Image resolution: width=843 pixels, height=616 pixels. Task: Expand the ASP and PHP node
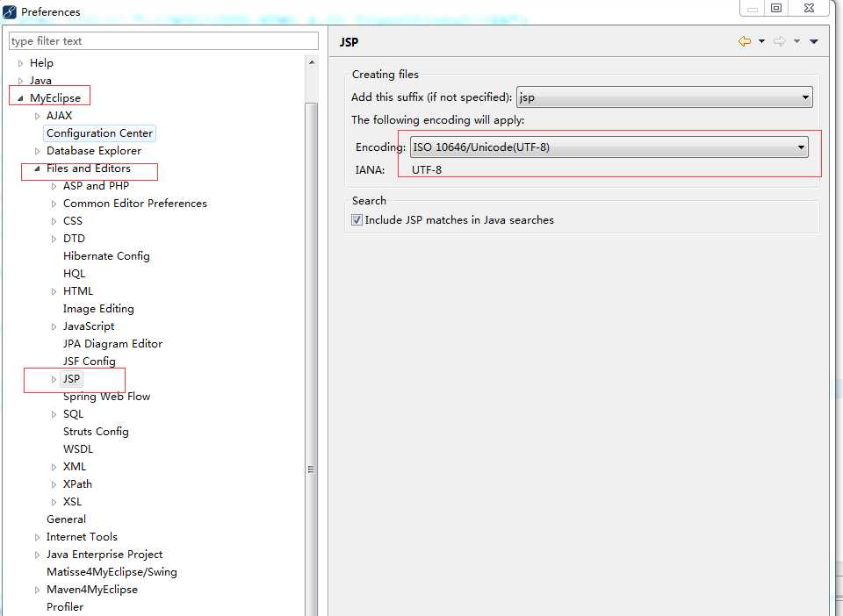tap(54, 186)
